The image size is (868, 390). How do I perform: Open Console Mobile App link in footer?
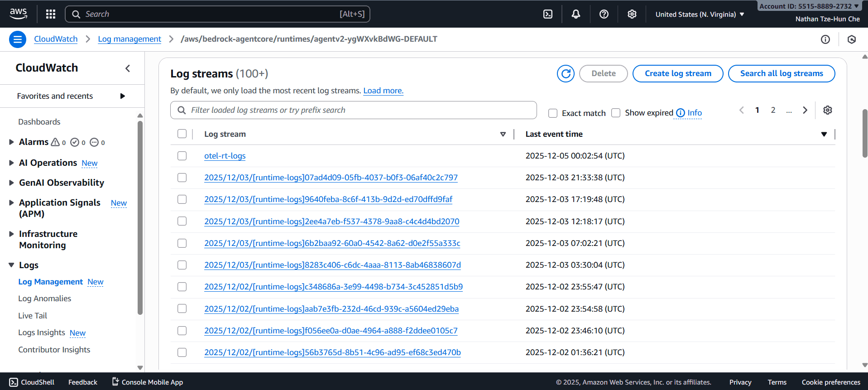point(148,382)
